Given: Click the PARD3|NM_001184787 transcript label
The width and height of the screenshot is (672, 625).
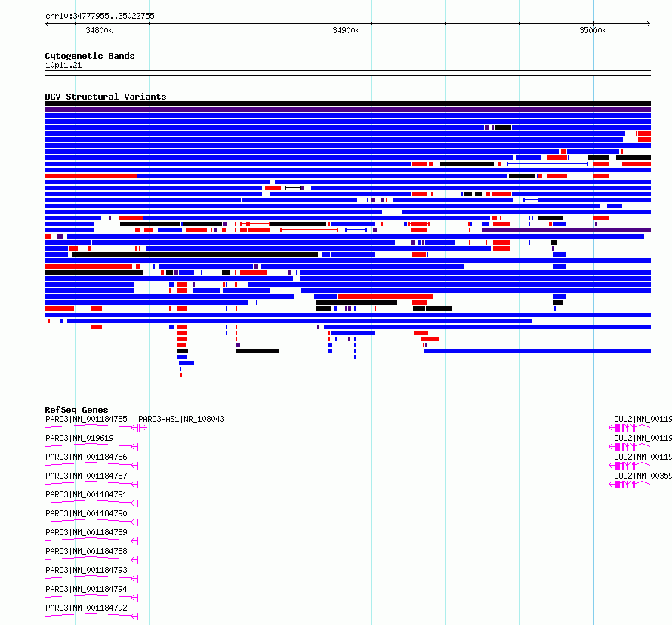Looking at the screenshot, I should [x=86, y=476].
